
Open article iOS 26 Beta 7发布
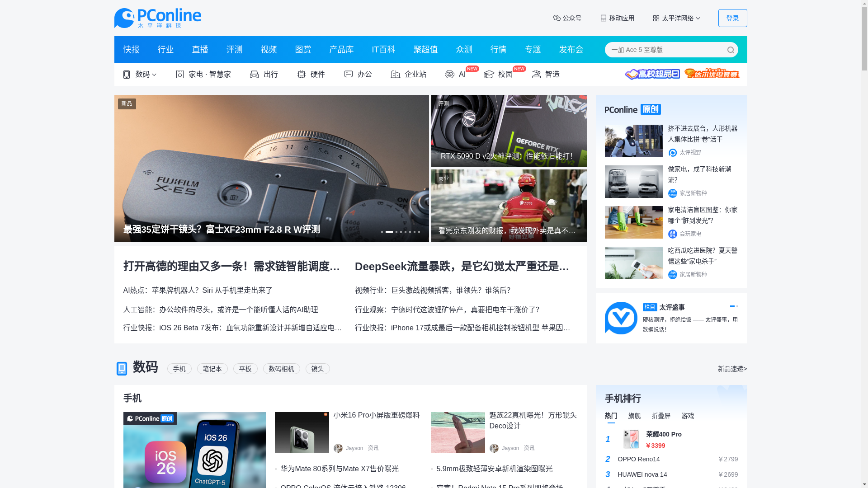tap(232, 328)
